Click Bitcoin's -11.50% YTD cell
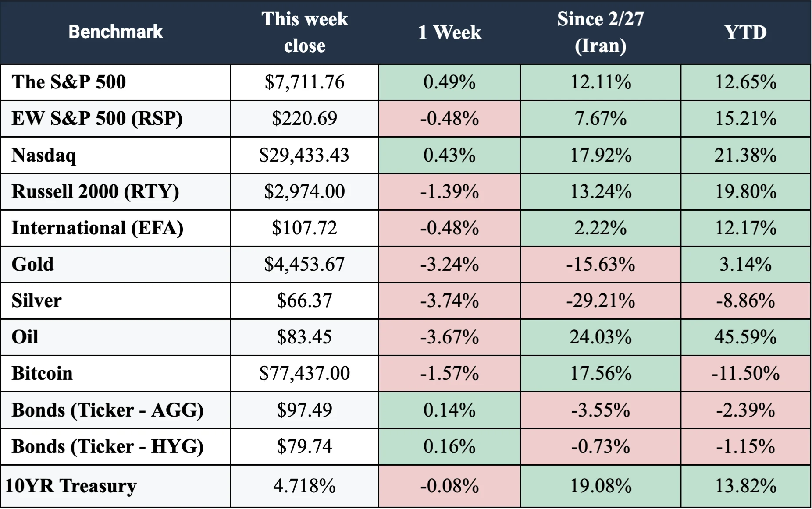 745,374
